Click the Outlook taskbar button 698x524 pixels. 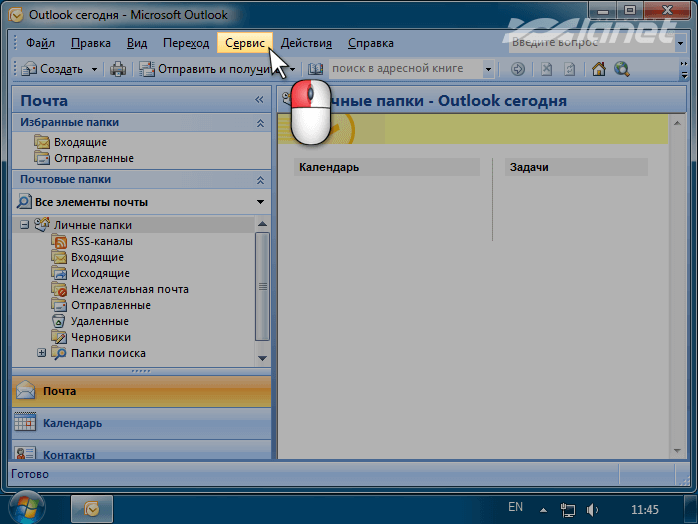pos(92,509)
